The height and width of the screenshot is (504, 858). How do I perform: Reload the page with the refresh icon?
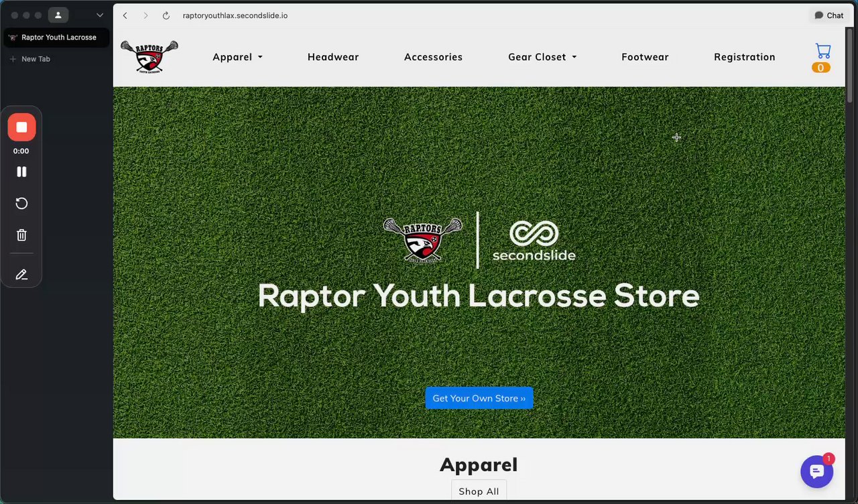(166, 15)
